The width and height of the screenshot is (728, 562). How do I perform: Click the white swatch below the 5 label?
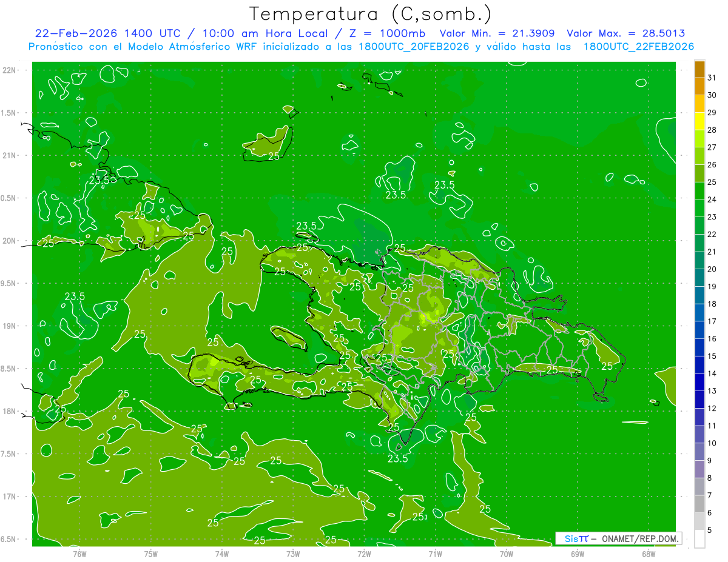[699, 539]
